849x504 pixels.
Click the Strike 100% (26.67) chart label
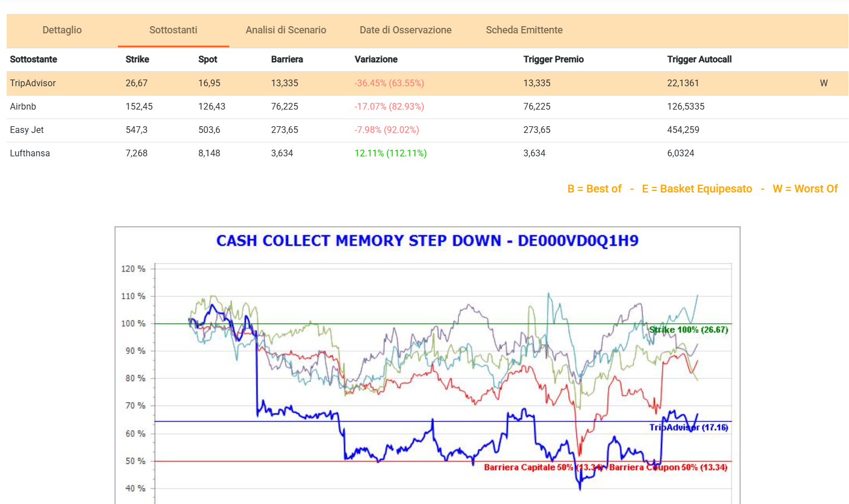coord(689,330)
